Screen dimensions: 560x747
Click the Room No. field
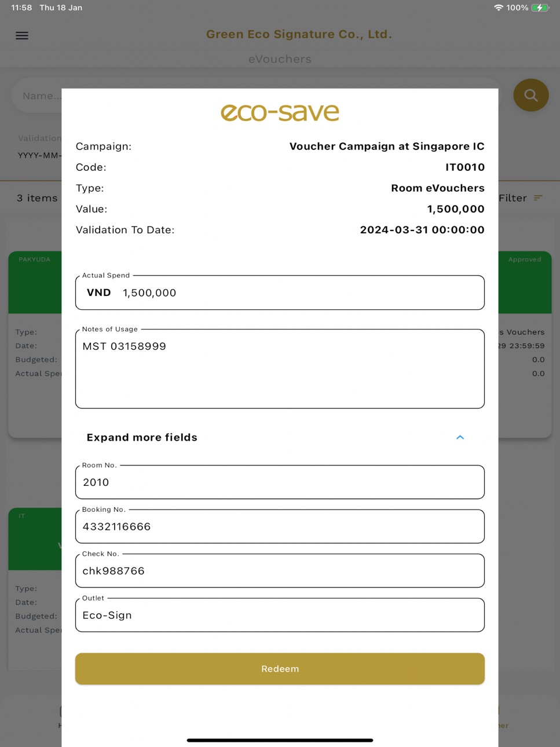pos(280,482)
